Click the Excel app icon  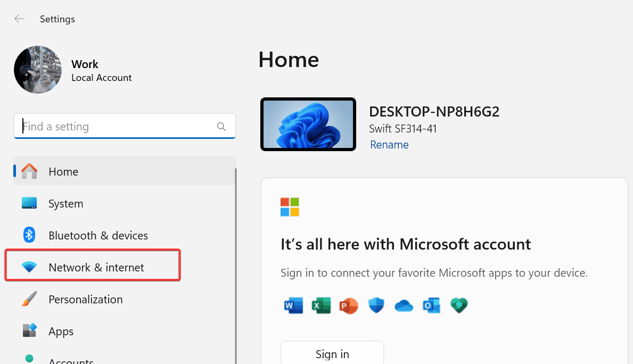[322, 306]
